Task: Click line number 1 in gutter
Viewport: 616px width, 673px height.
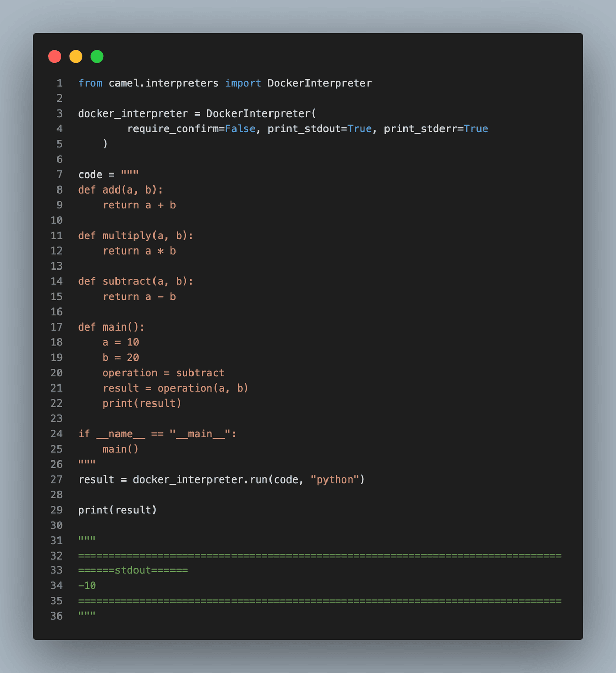Action: tap(60, 83)
